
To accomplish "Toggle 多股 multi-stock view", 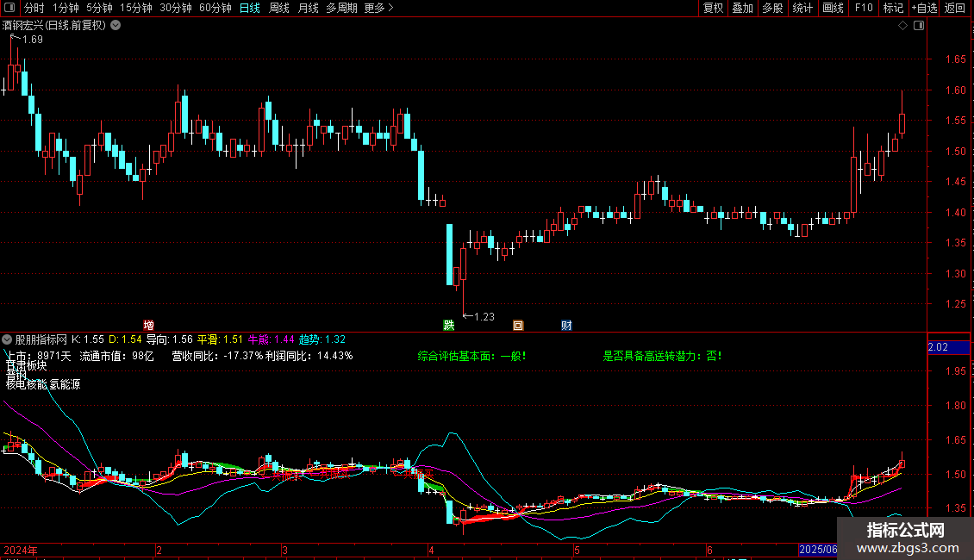I will [x=771, y=8].
